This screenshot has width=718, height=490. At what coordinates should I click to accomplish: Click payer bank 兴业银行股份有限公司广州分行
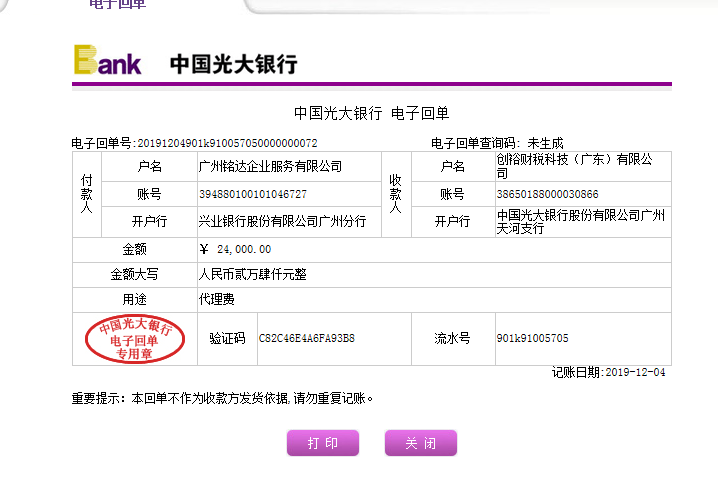pos(282,222)
